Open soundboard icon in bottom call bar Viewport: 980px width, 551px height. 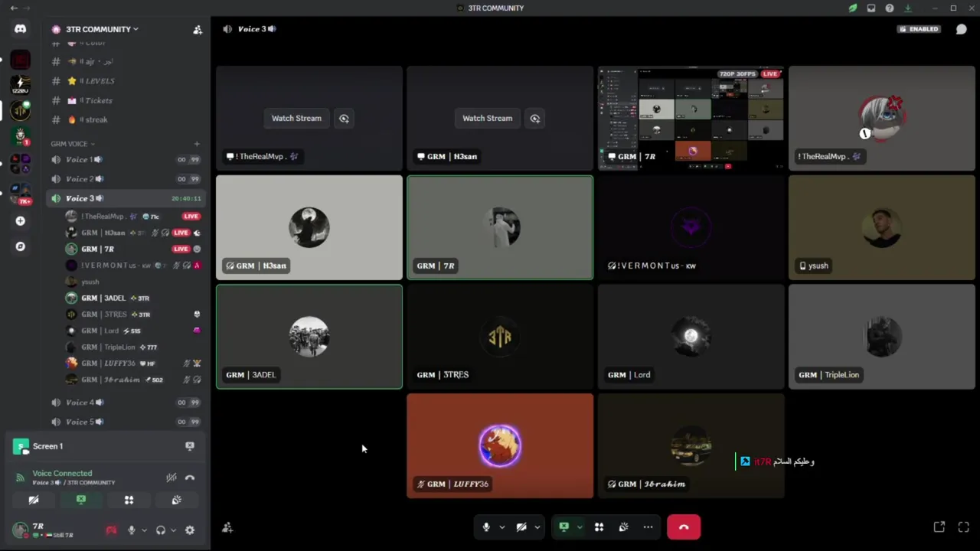(x=623, y=527)
